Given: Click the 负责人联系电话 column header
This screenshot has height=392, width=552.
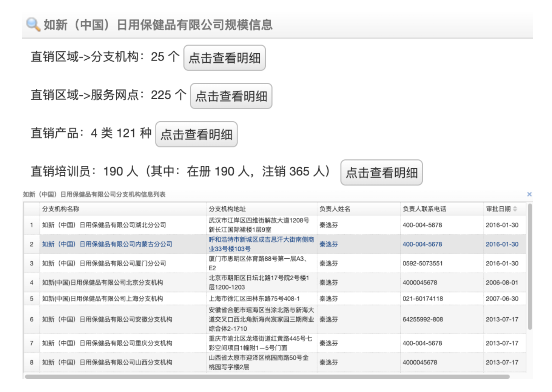Looking at the screenshot, I should [424, 209].
